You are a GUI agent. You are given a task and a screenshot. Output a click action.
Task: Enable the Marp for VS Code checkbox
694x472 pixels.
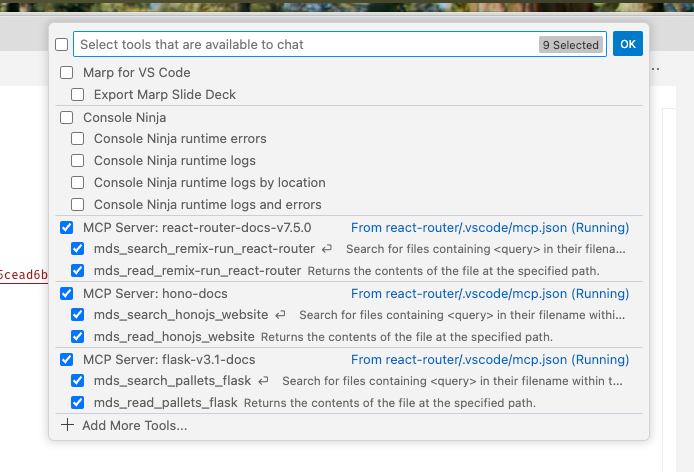pyautogui.click(x=67, y=73)
